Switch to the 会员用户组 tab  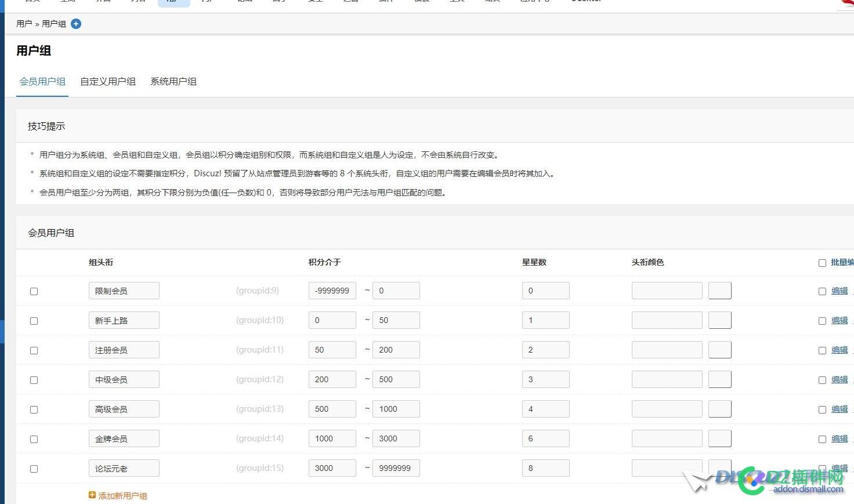click(x=42, y=82)
